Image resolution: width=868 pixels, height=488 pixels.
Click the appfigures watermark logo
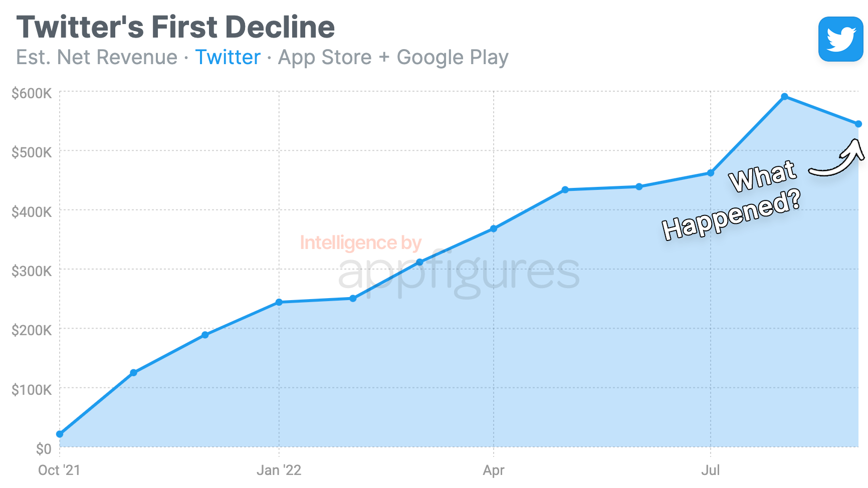click(x=459, y=273)
